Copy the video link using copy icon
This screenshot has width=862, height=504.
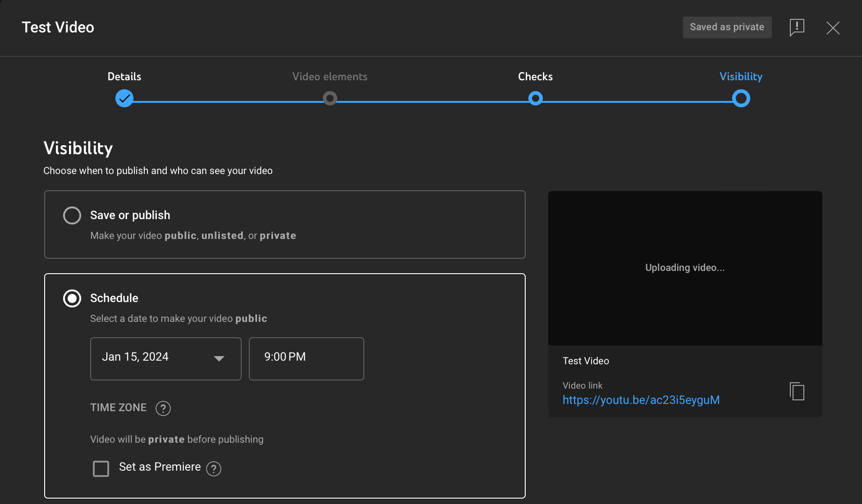point(797,391)
